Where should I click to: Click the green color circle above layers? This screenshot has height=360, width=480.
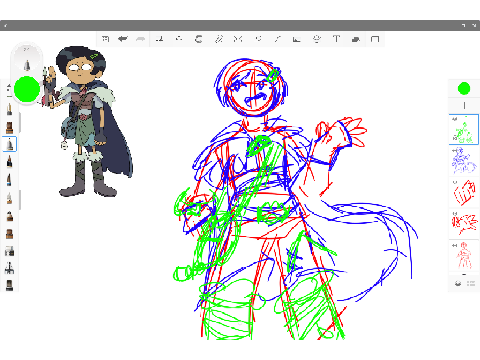tap(464, 88)
